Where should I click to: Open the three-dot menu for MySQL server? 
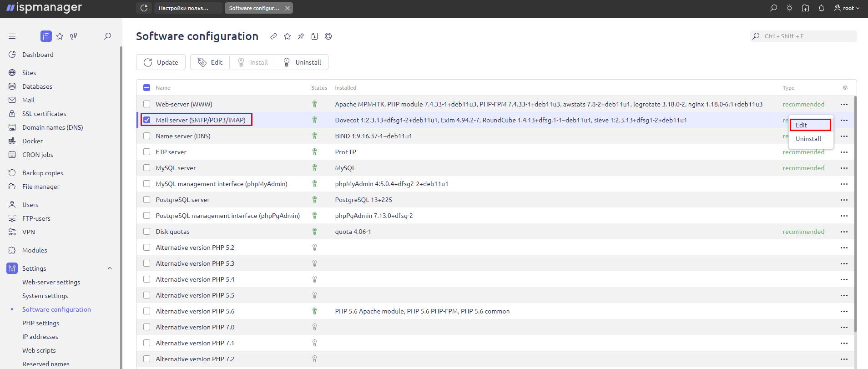click(x=844, y=168)
